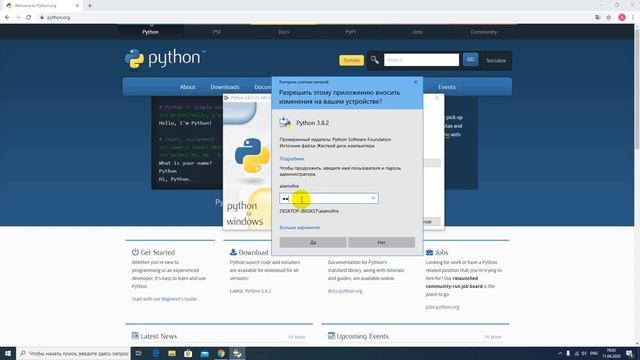Click the Latest News heading

(154, 336)
